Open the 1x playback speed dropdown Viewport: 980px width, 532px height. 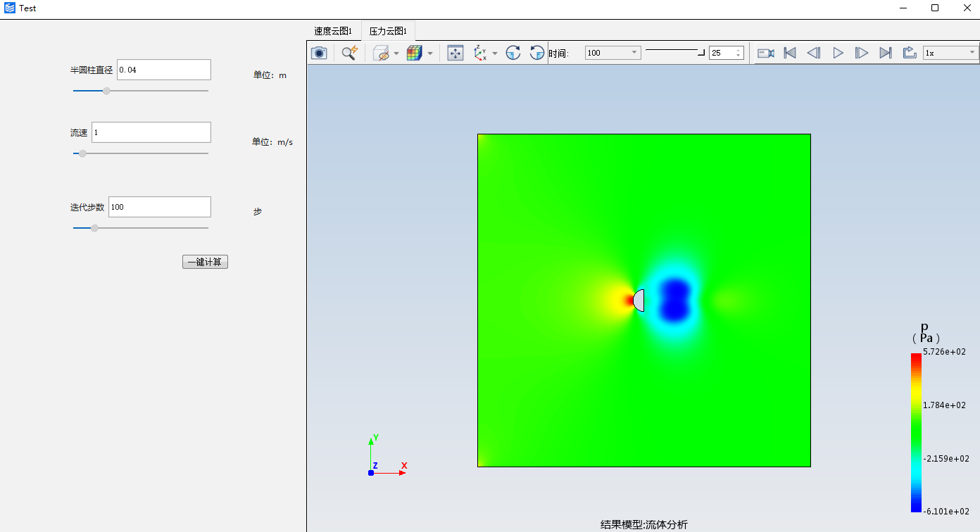pyautogui.click(x=951, y=53)
